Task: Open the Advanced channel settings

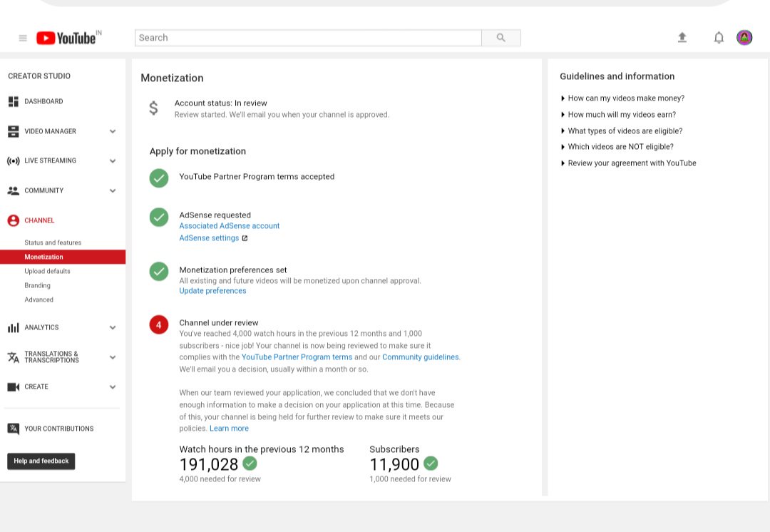Action: [38, 300]
